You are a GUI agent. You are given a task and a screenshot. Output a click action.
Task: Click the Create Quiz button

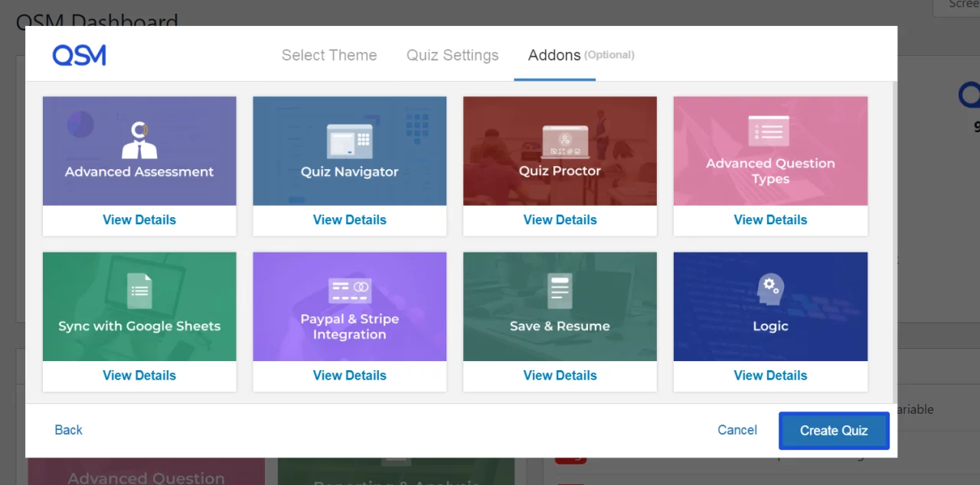pyautogui.click(x=834, y=431)
